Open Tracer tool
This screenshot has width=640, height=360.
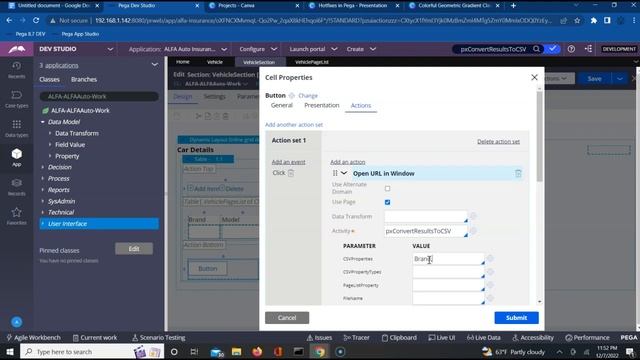coord(356,338)
